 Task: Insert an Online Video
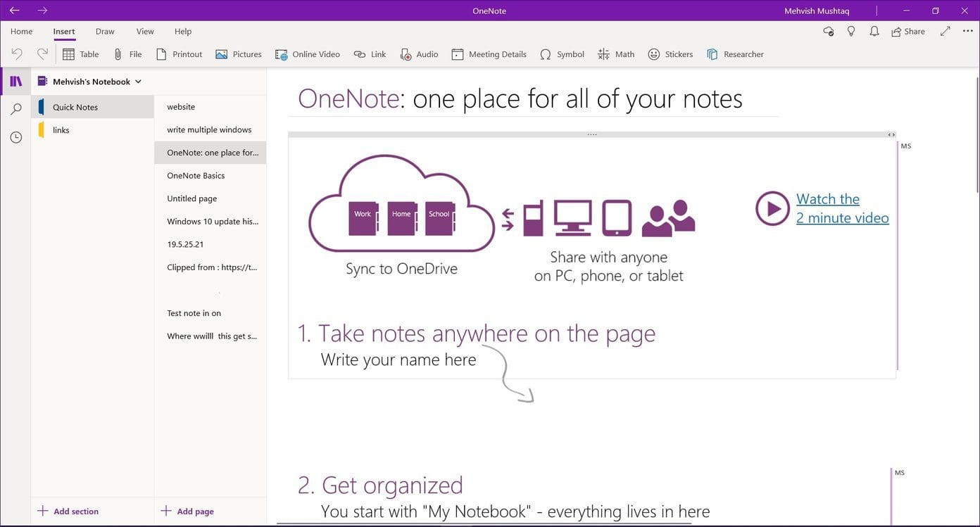pos(307,53)
